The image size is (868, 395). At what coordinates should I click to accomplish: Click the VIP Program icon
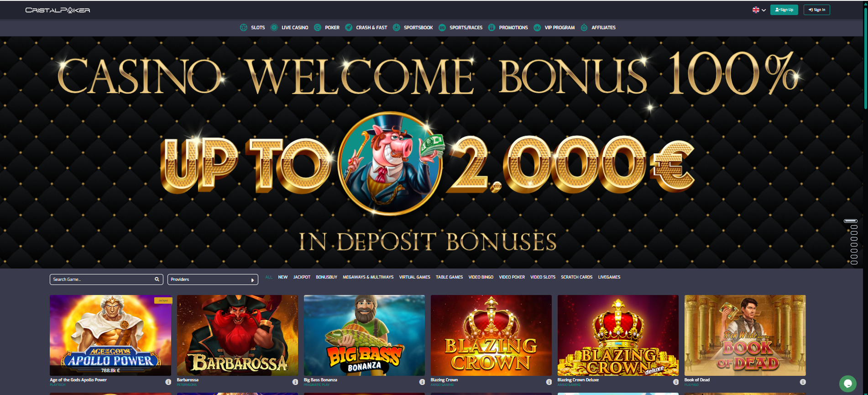[x=537, y=27]
